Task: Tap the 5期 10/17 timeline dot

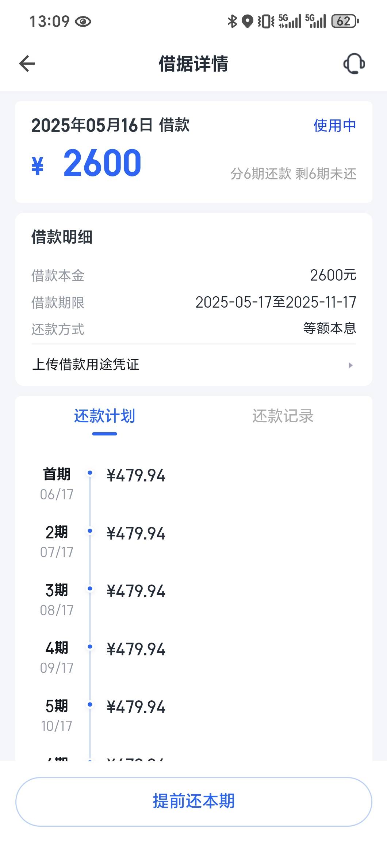Action: pyautogui.click(x=90, y=704)
